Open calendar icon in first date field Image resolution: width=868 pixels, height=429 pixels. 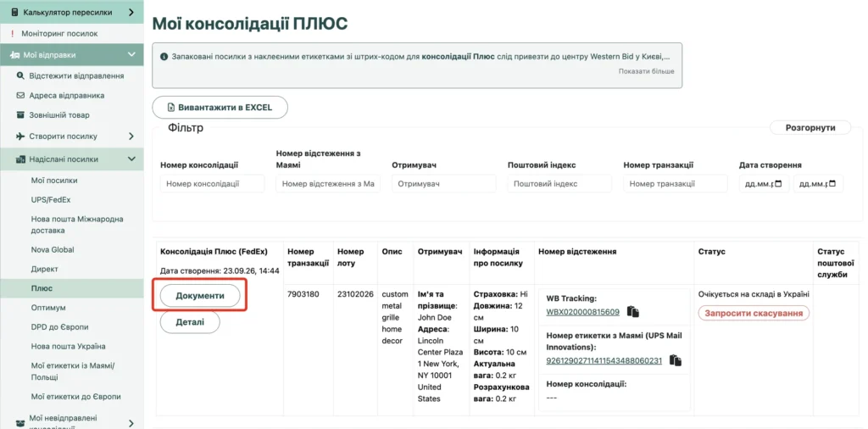click(x=778, y=184)
